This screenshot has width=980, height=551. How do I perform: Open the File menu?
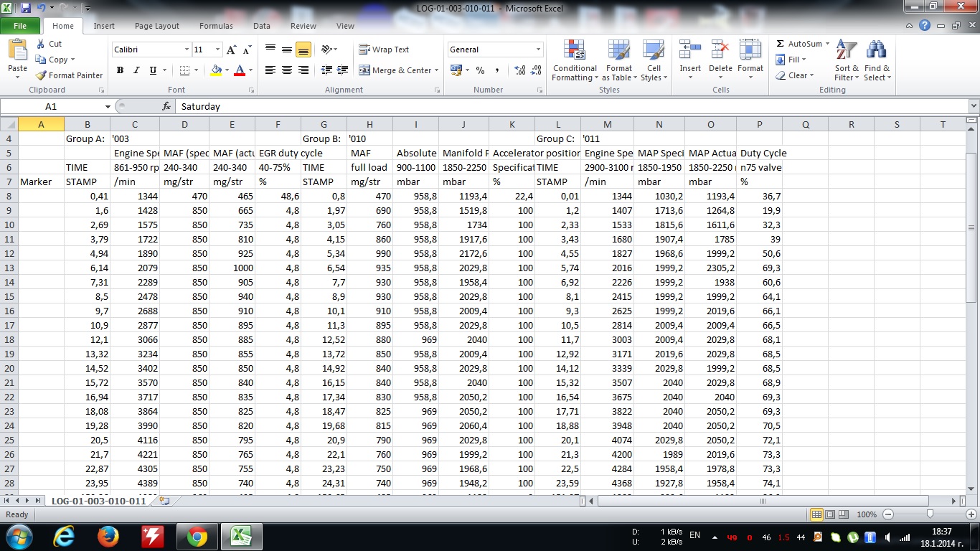[x=20, y=26]
